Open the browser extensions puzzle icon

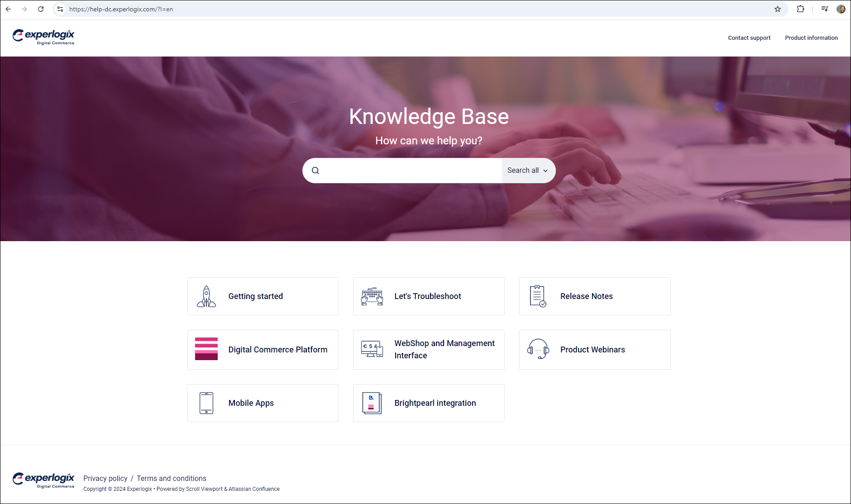pyautogui.click(x=801, y=9)
